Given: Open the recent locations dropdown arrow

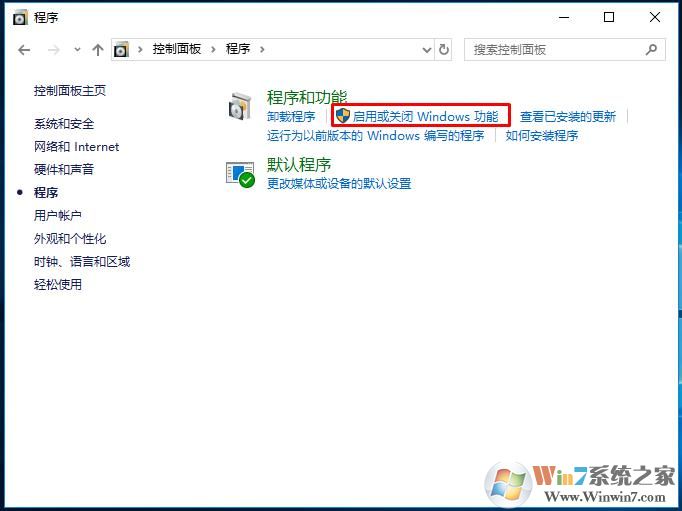Looking at the screenshot, I should [77, 50].
